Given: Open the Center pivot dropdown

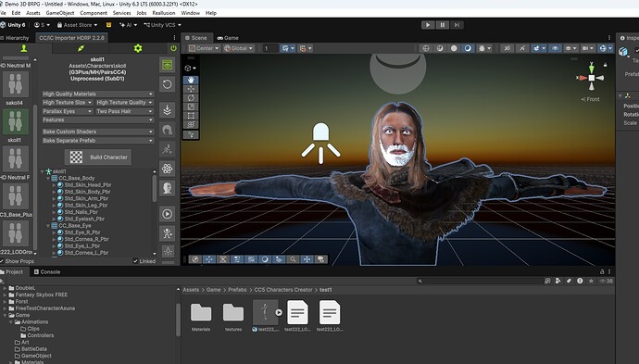Looking at the screenshot, I should (x=204, y=48).
